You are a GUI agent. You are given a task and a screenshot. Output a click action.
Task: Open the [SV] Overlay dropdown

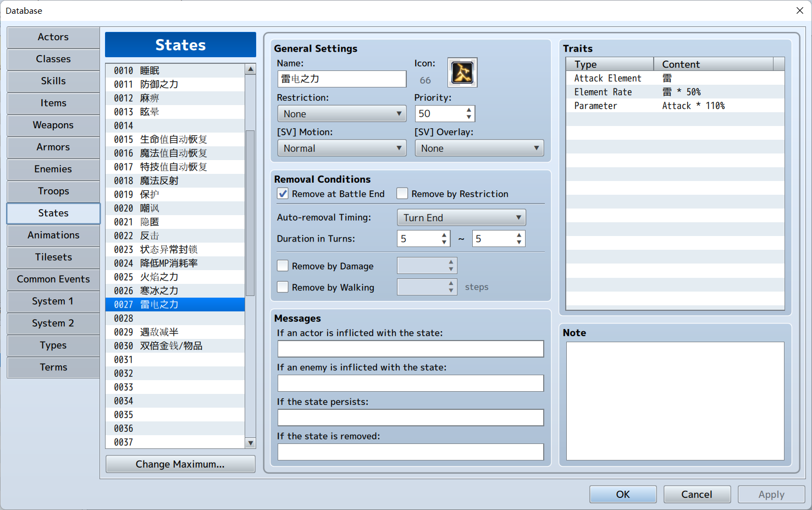[x=479, y=148]
